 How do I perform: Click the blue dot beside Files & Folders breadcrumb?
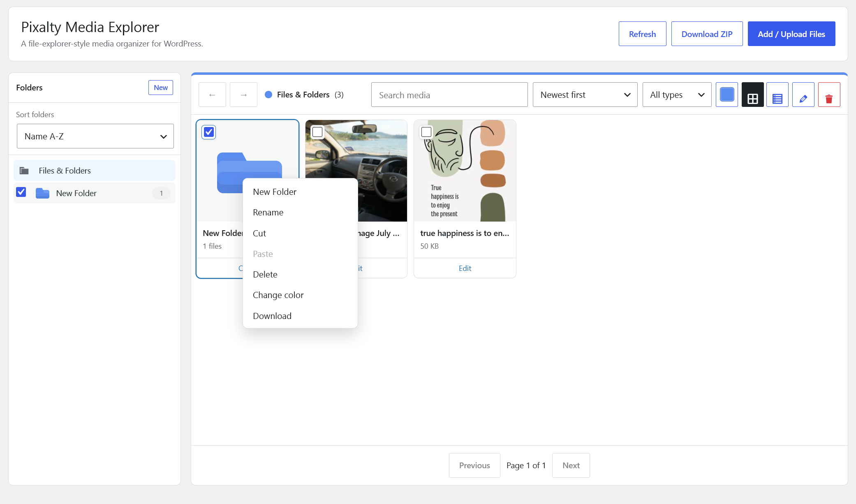point(268,95)
